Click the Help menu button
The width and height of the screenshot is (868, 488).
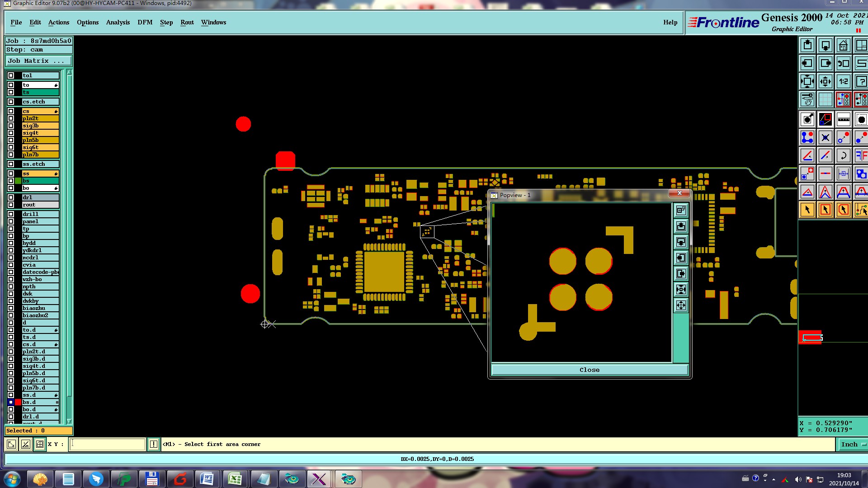tap(670, 23)
